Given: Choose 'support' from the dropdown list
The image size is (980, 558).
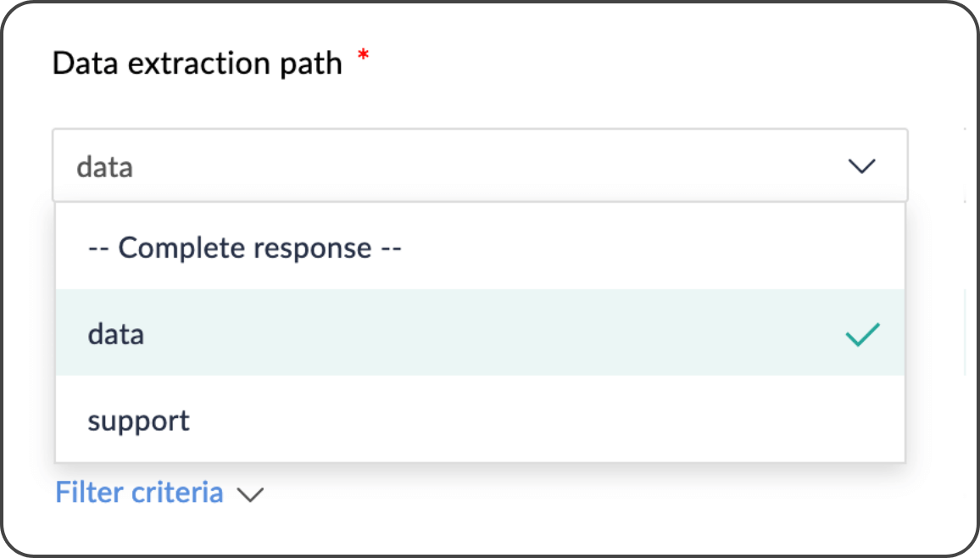Looking at the screenshot, I should [x=139, y=421].
